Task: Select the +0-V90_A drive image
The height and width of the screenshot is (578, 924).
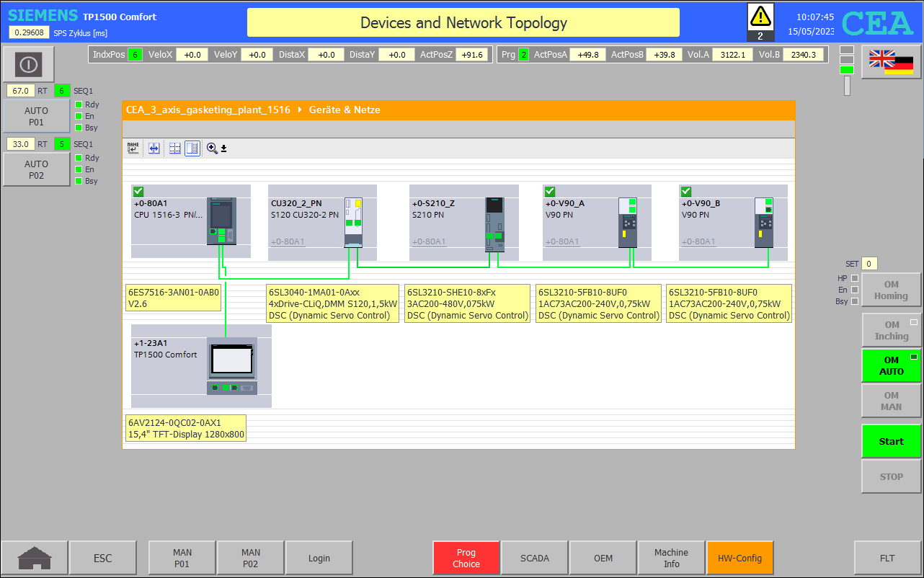Action: 628,222
